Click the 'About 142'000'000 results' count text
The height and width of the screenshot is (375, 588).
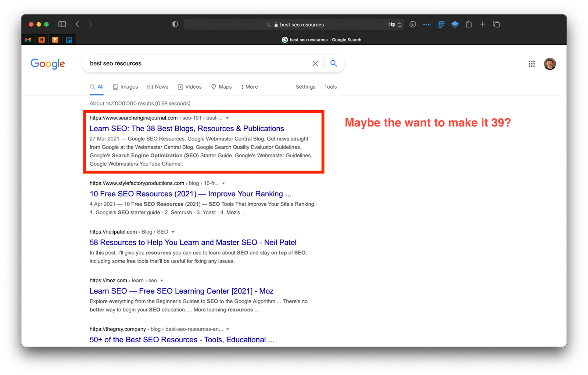(140, 103)
